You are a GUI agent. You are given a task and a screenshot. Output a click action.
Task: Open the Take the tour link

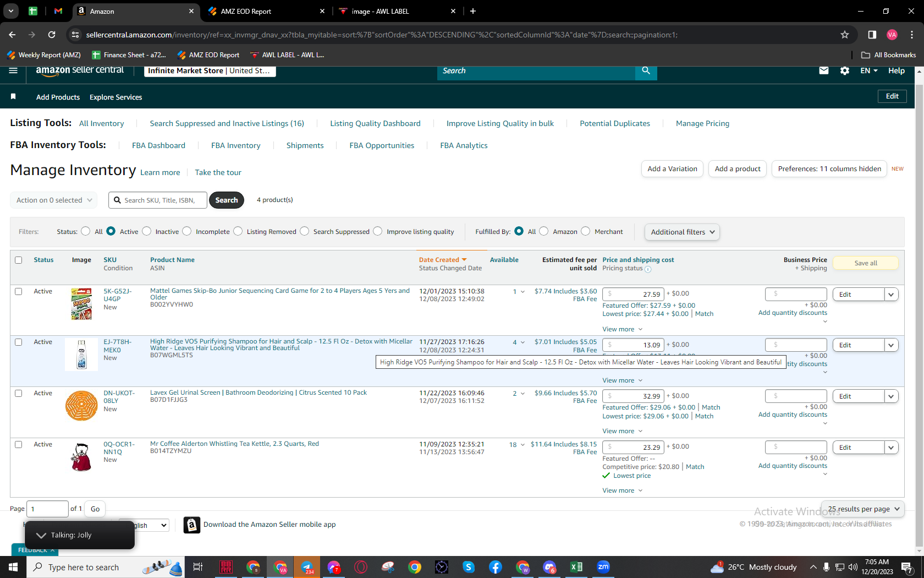coord(218,172)
